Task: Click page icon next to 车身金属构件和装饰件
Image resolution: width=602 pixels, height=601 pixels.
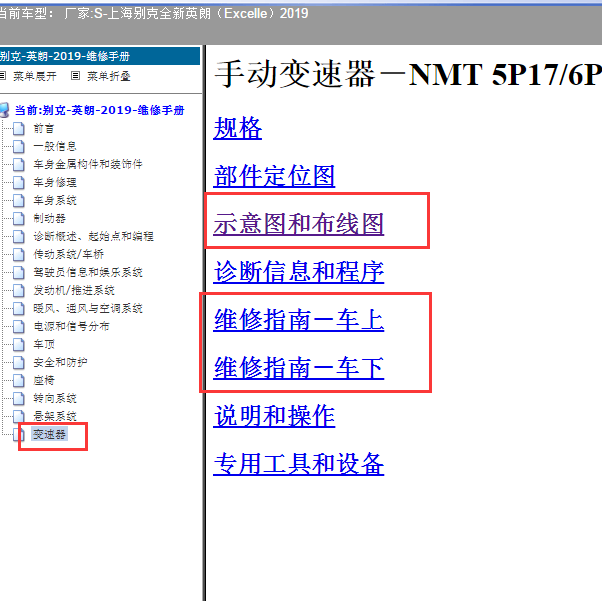Action: (x=18, y=164)
